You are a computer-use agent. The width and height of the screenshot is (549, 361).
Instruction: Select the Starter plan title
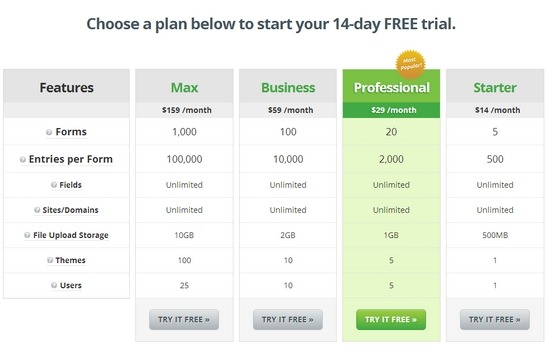pyautogui.click(x=495, y=88)
